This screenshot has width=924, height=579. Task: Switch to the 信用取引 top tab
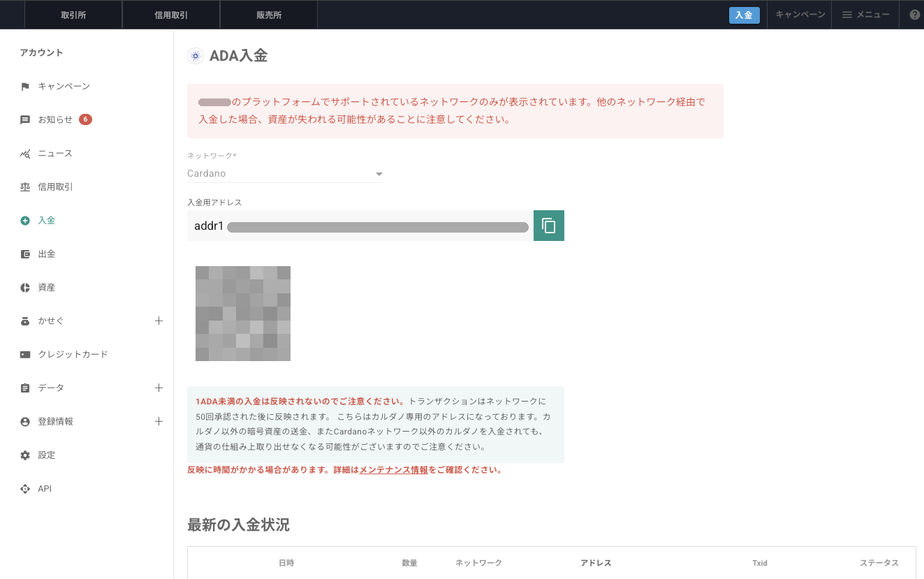point(171,15)
